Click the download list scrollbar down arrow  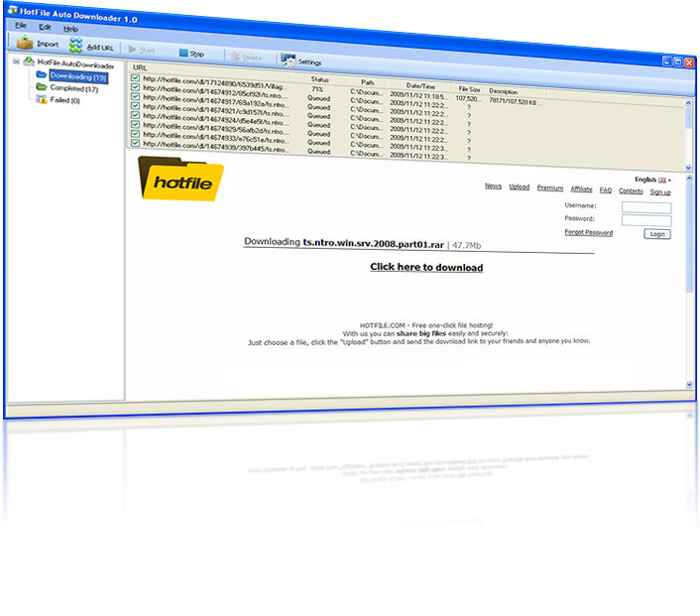(x=688, y=168)
